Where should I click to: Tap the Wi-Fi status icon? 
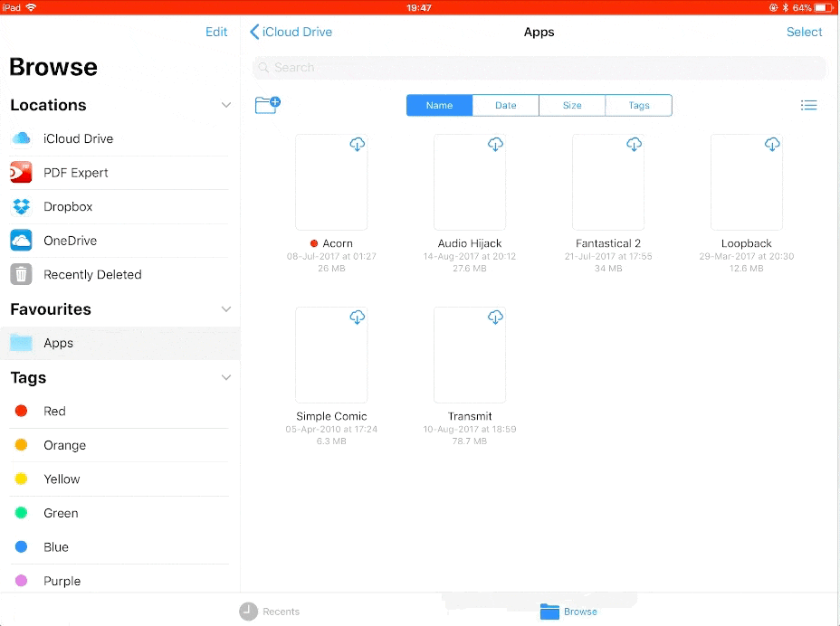(31, 7)
